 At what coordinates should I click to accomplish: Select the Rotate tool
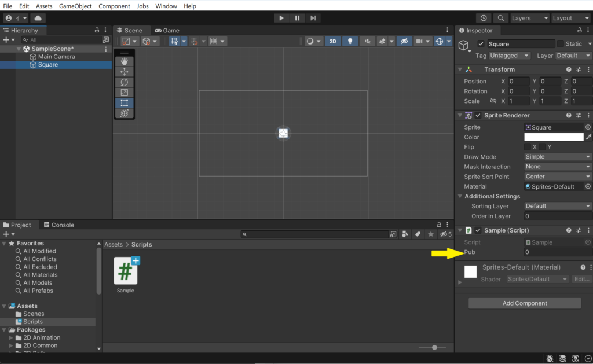pos(124,82)
